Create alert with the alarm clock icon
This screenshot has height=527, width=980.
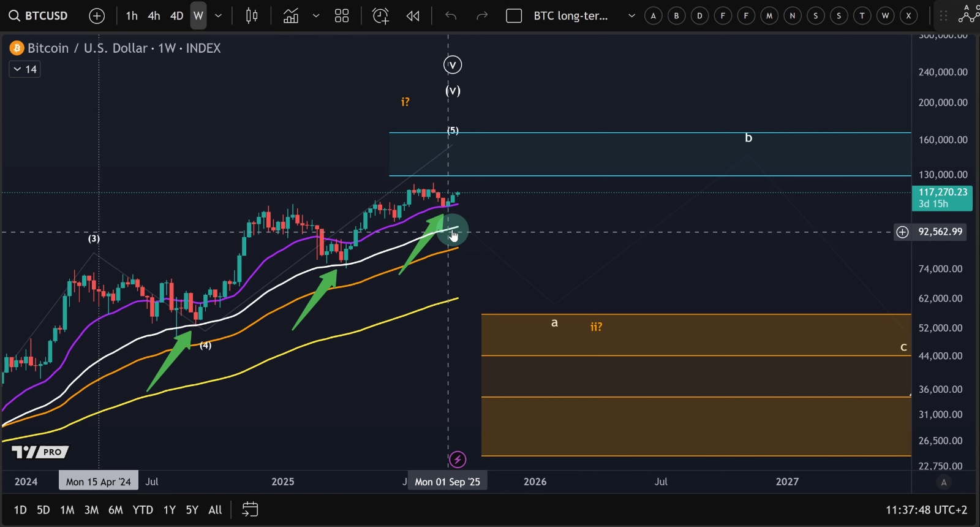pos(380,16)
